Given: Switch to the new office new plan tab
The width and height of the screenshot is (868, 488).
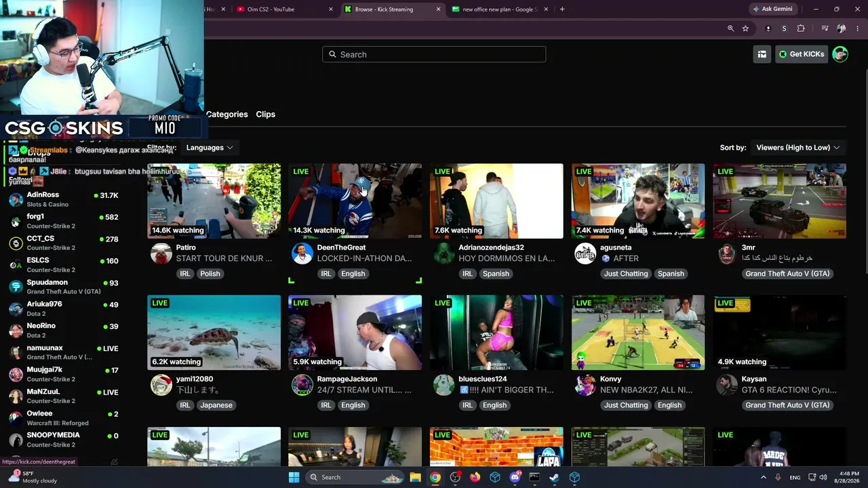Looking at the screenshot, I should [x=500, y=9].
